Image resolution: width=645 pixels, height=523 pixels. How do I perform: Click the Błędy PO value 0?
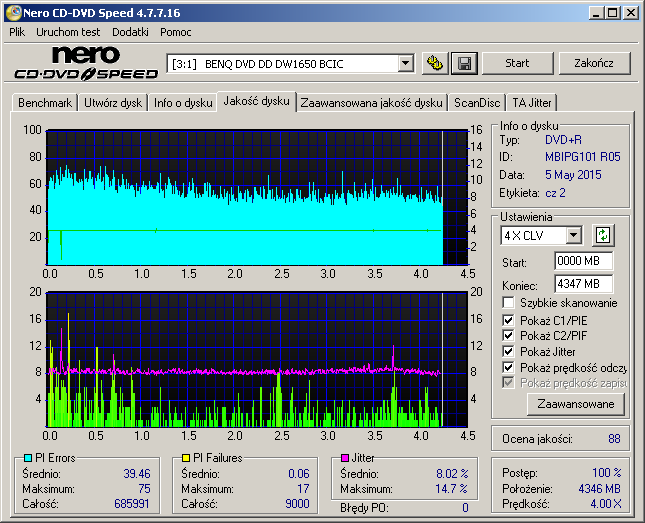(x=465, y=508)
